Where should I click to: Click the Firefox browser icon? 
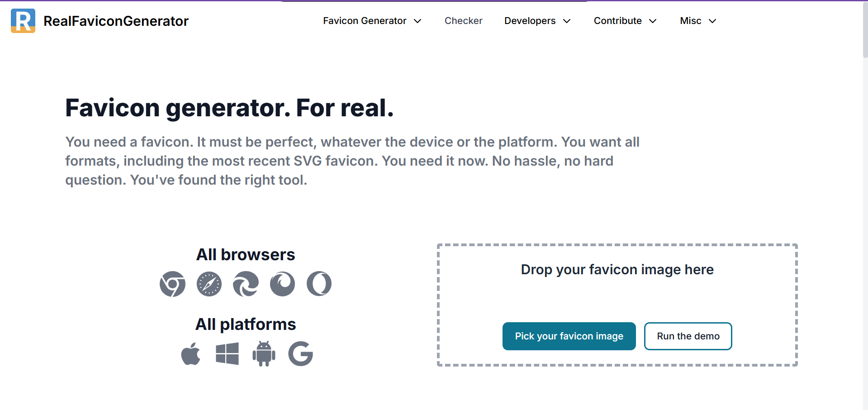(282, 284)
